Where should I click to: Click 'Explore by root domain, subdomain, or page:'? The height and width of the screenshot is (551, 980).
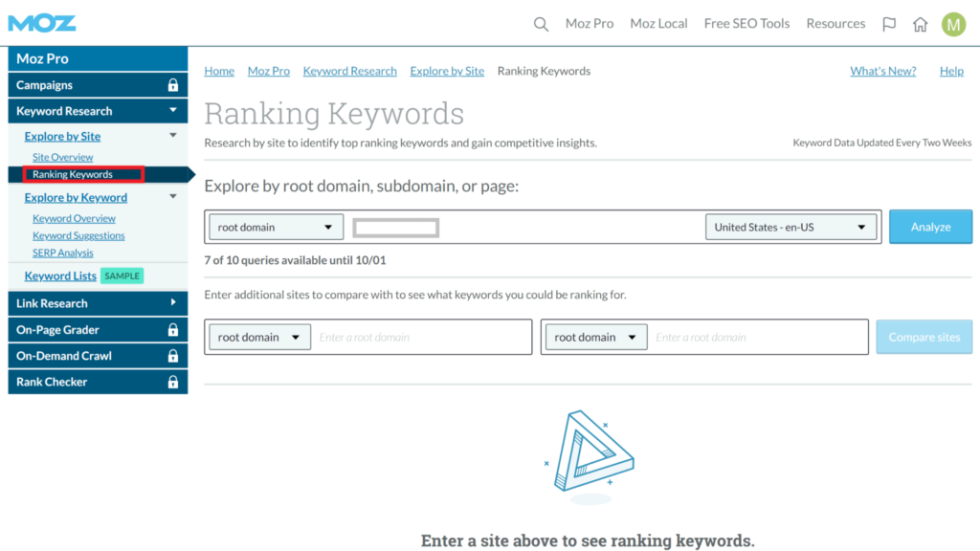361,187
